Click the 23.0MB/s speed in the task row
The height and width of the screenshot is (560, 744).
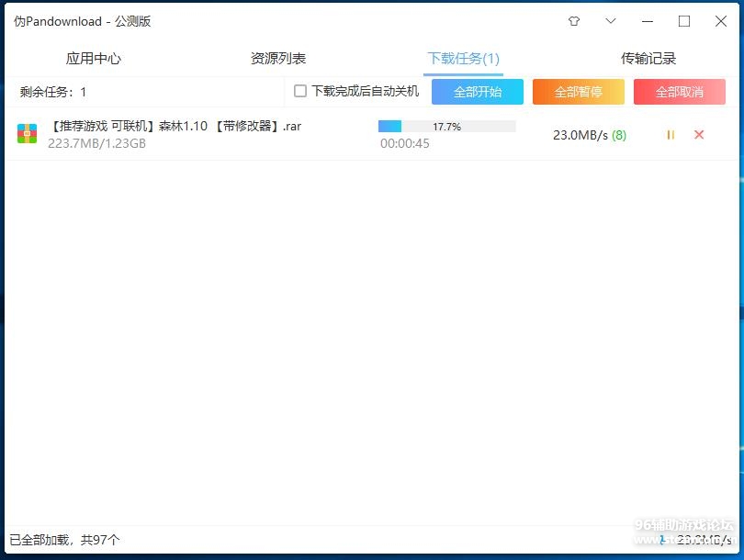pyautogui.click(x=581, y=135)
